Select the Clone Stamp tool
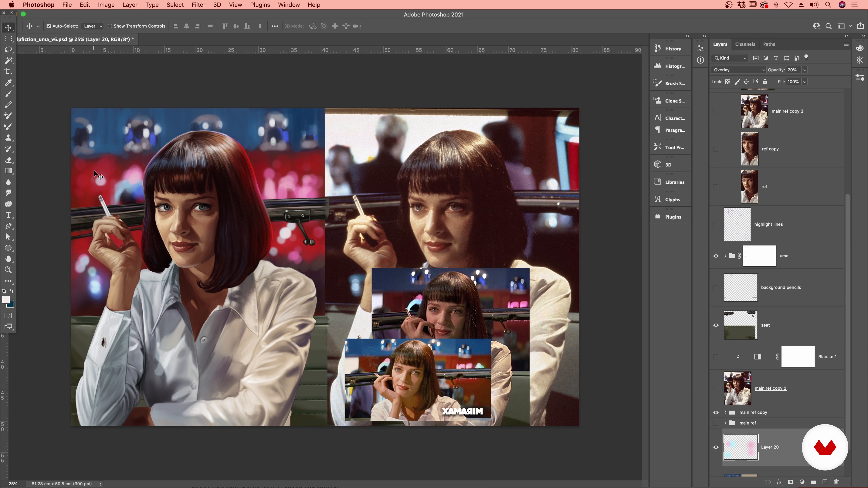 tap(8, 138)
